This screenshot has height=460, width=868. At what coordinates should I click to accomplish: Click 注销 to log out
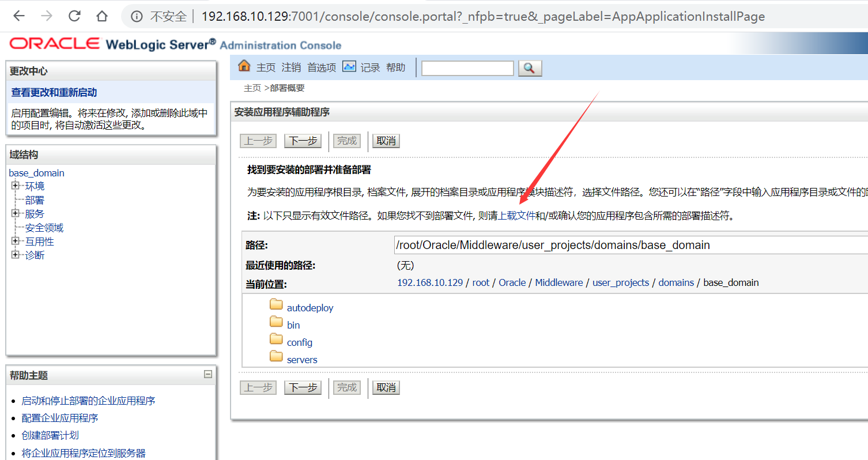coord(291,68)
